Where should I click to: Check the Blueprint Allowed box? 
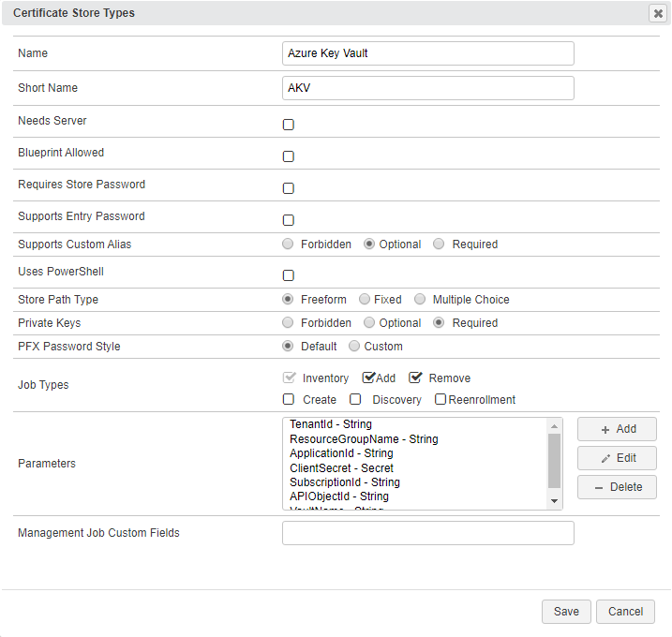pos(289,156)
